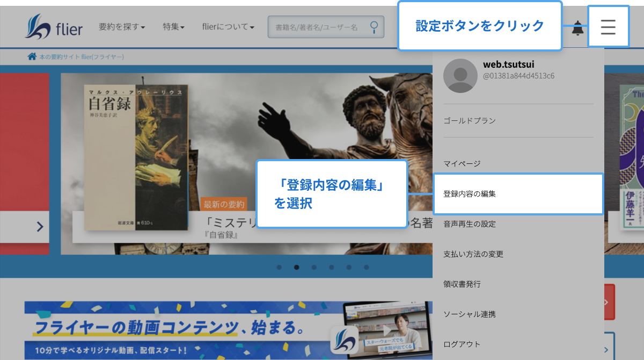Open the フライヤーの動画コンテンツ banner
This screenshot has width=644, height=360.
pyautogui.click(x=228, y=330)
